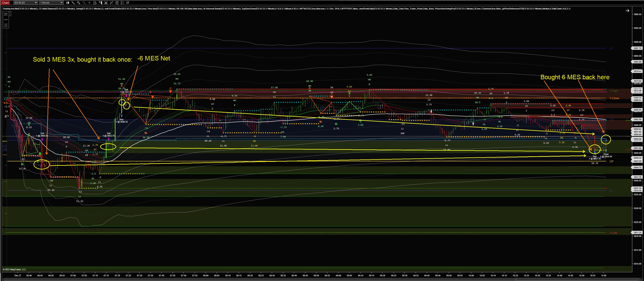Click the white arrow above price axis
The height and width of the screenshot is (281, 644).
pos(627,11)
